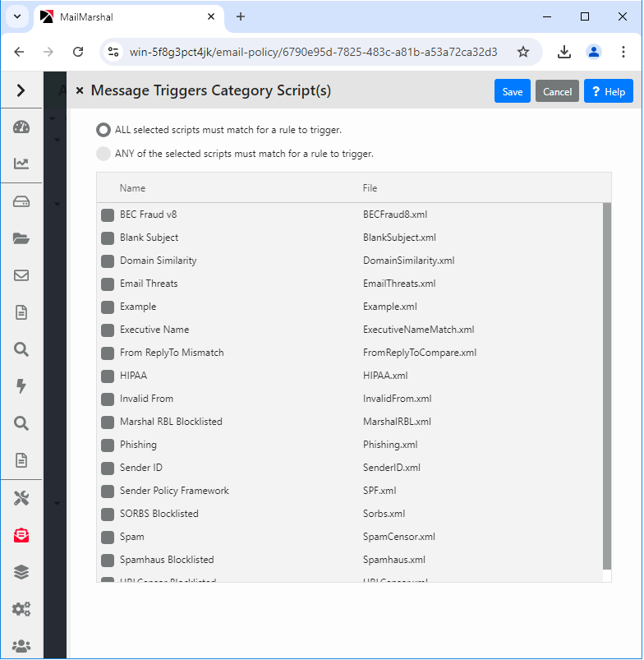Open the folder icon in sidebar
The image size is (644, 660).
click(21, 238)
